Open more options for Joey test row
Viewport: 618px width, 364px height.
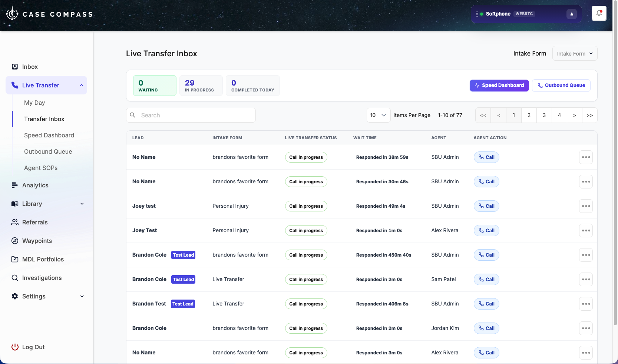586,206
